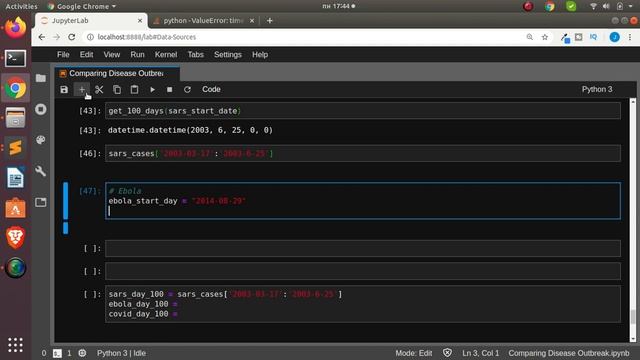Switch to the python - ValueError browser tab
The width and height of the screenshot is (640, 360).
click(x=203, y=20)
